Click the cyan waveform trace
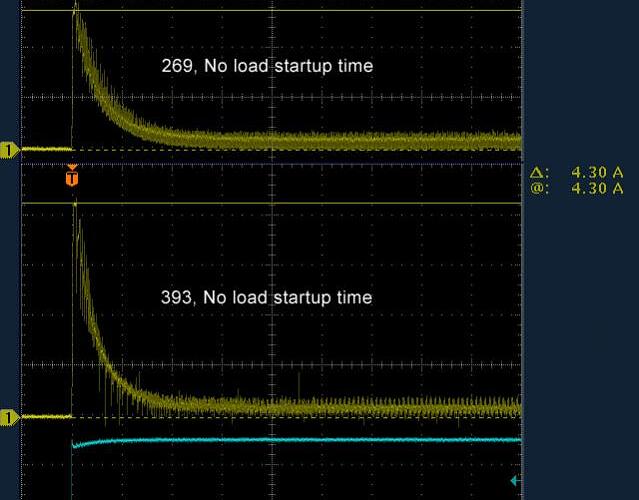This screenshot has height=500, width=639. coord(296,440)
